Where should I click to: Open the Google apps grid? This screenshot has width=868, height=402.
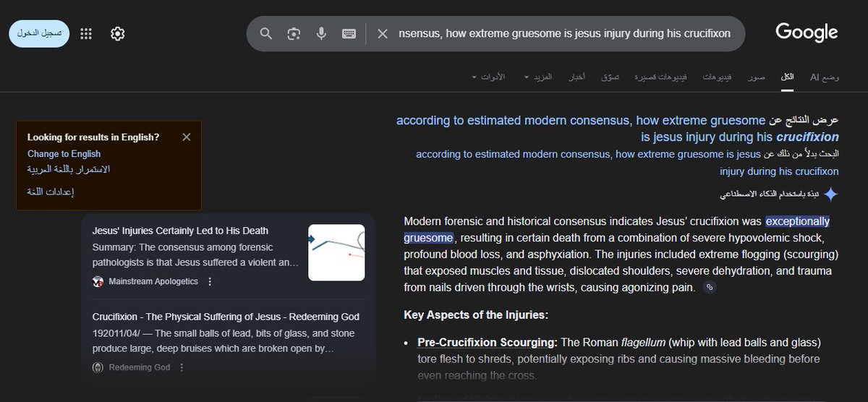click(86, 34)
